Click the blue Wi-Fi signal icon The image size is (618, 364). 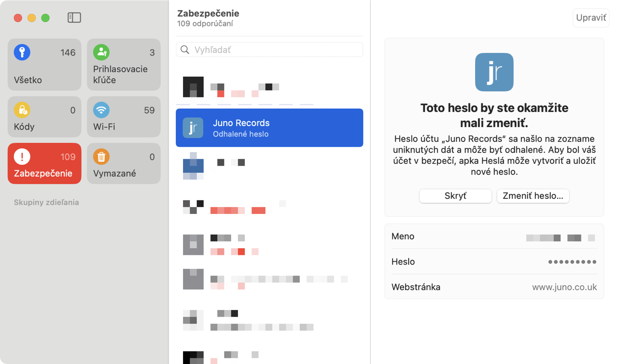(x=101, y=110)
